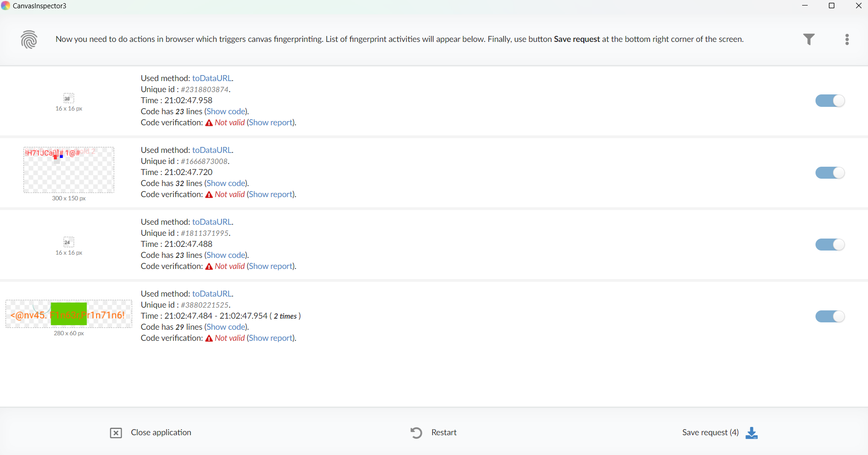
Task: Show report for fingerprint #2318803874
Action: [x=271, y=122]
